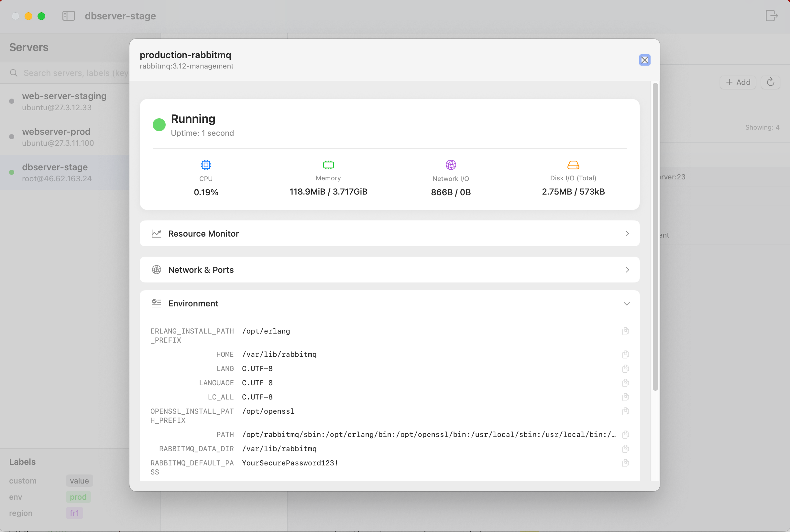Screen dimensions: 790x532
Task: Click rabbitmq:3.12-management image name
Action: [x=186, y=66]
